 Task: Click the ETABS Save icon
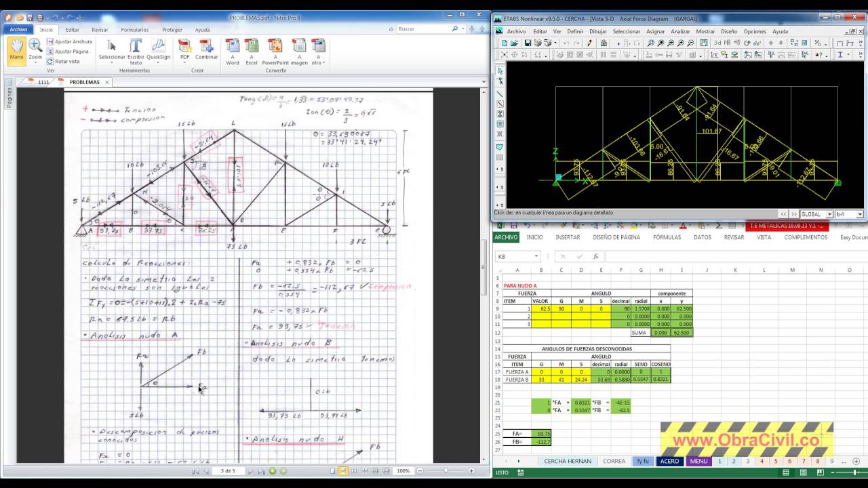point(527,43)
